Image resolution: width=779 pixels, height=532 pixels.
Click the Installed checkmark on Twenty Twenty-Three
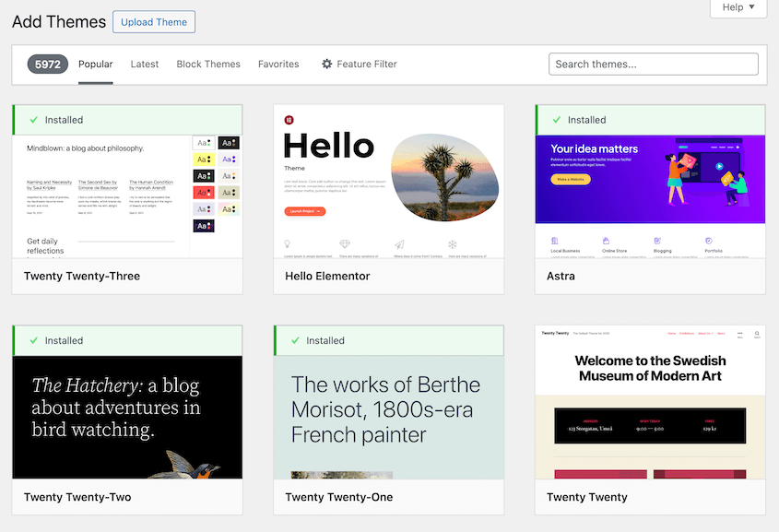tap(34, 120)
